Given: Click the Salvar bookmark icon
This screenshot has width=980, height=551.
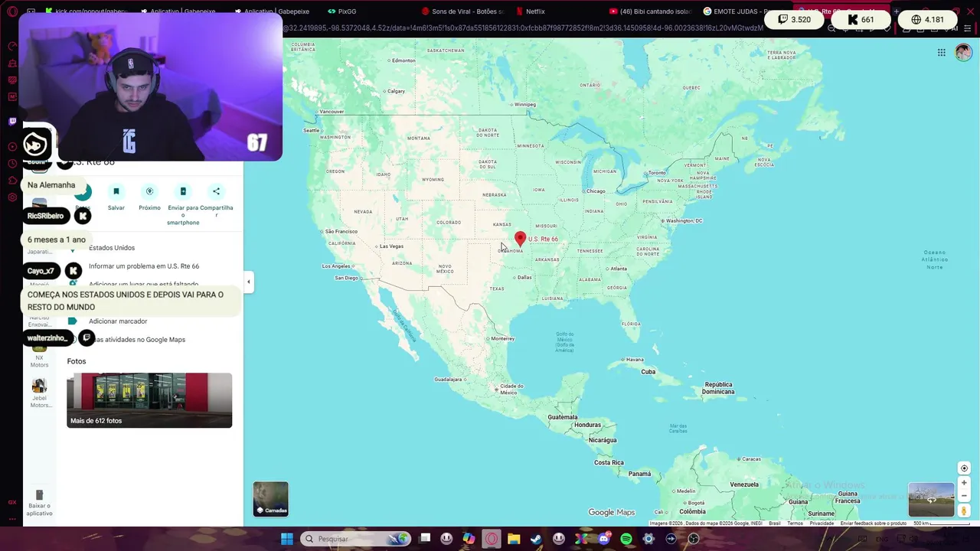Looking at the screenshot, I should click(116, 191).
